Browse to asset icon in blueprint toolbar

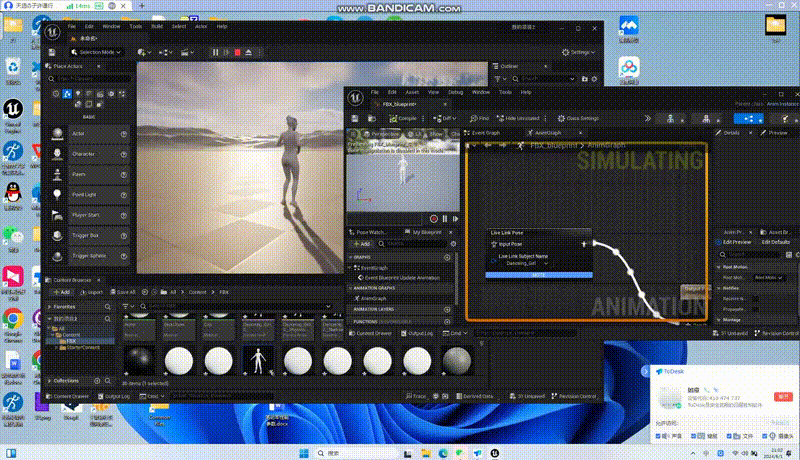tap(372, 118)
